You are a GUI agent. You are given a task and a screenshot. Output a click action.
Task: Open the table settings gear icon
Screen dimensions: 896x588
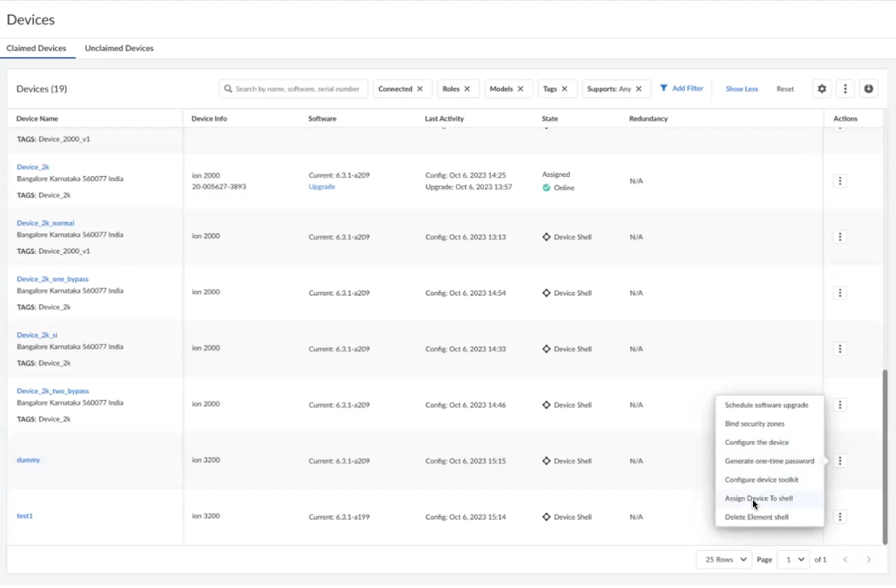pos(822,88)
